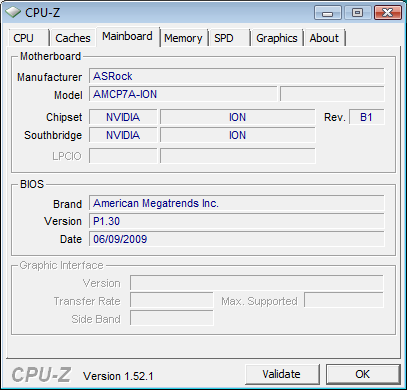Click the CPU-Z title bar icon
407x390 pixels.
tap(13, 13)
